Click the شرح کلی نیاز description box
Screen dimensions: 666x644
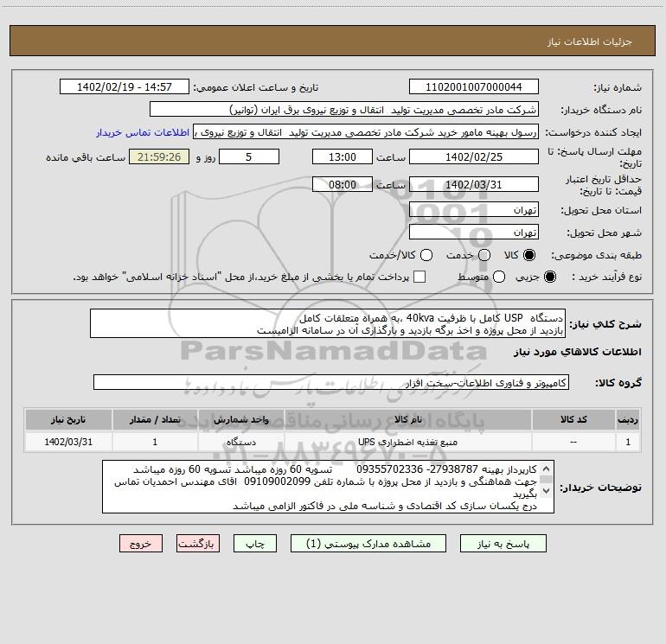[x=328, y=323]
